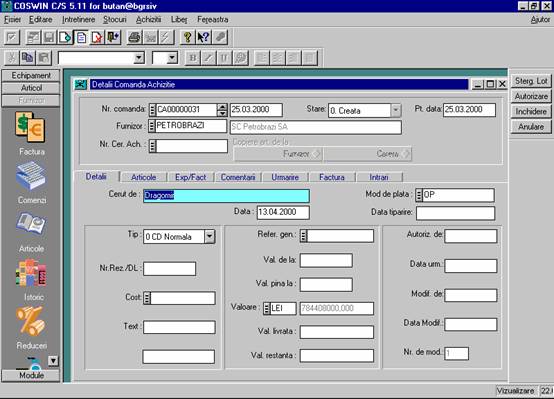Click the lookup icon beside Nr. comanda
Image resolution: width=554 pixels, height=399 pixels.
coord(152,110)
